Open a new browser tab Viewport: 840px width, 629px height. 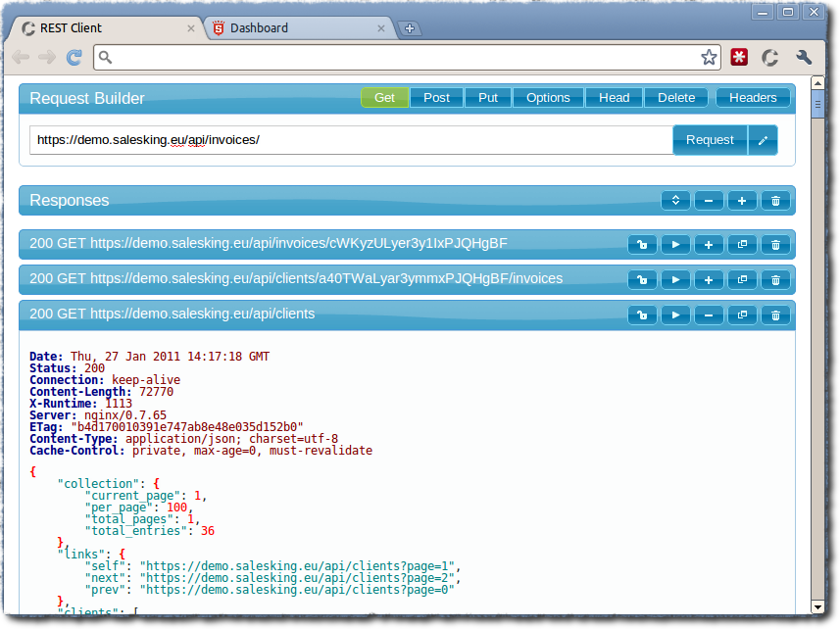(x=410, y=28)
